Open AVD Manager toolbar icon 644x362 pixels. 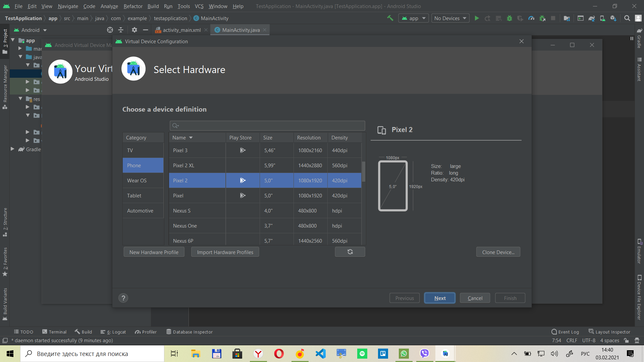point(602,18)
